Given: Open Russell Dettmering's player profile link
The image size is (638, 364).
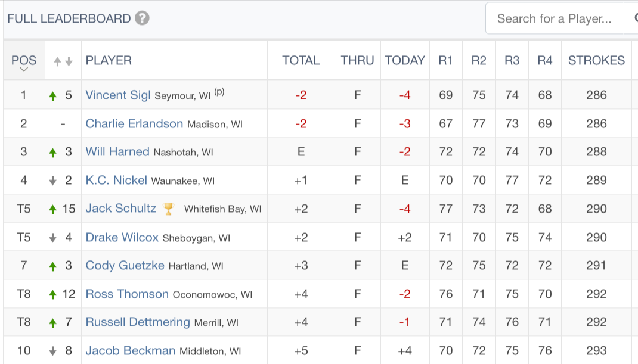Looking at the screenshot, I should tap(138, 322).
